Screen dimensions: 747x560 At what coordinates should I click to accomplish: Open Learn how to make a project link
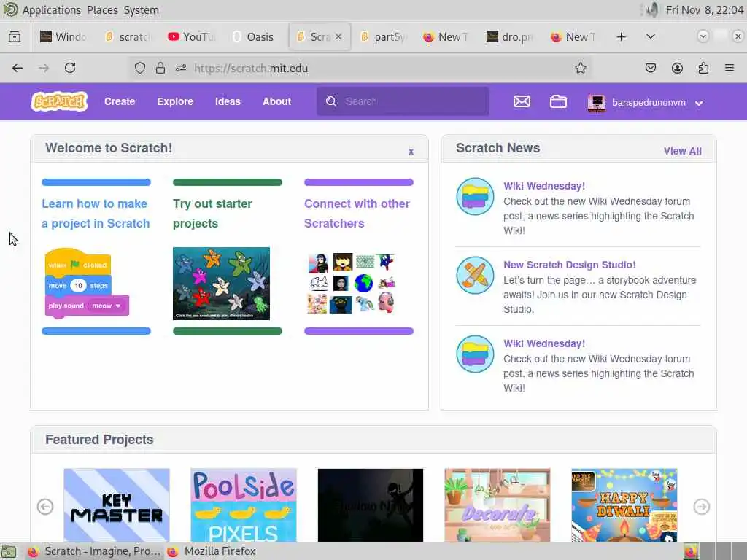96,214
